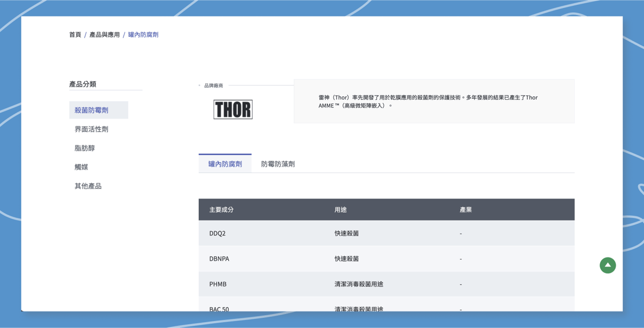The height and width of the screenshot is (328, 644).
Task: Click the 用途 column header
Action: point(340,210)
